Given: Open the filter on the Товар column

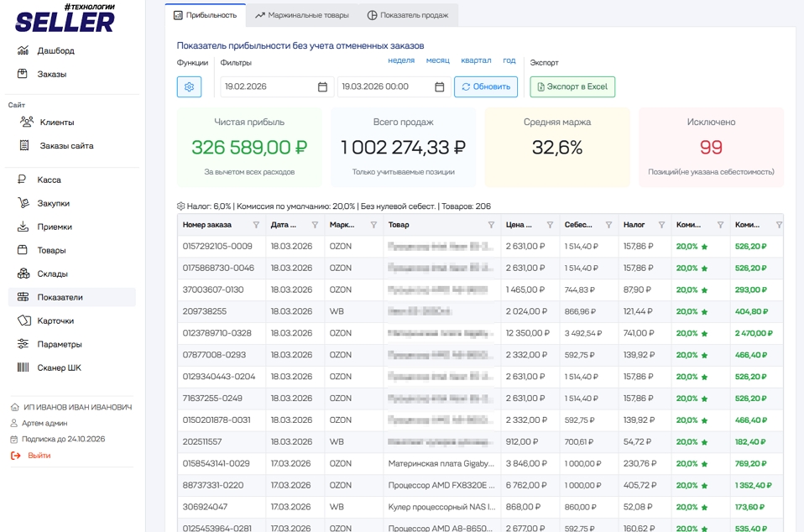Looking at the screenshot, I should 490,224.
